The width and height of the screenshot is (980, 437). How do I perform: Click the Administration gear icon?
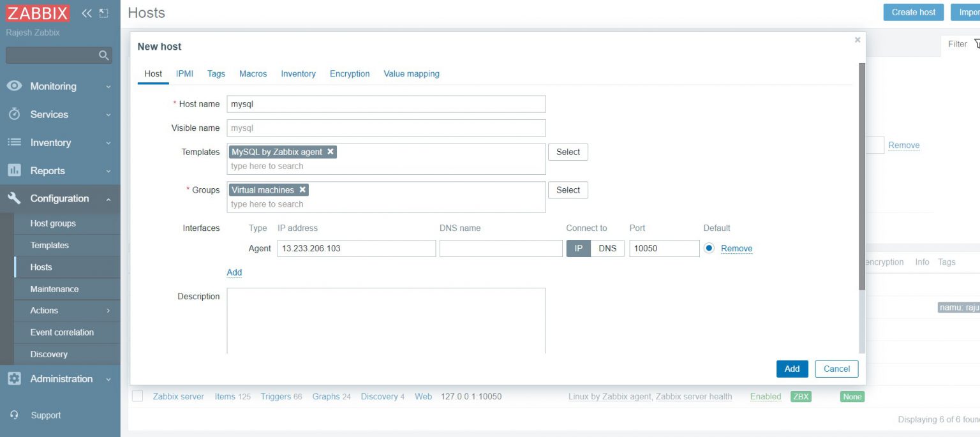tap(14, 379)
